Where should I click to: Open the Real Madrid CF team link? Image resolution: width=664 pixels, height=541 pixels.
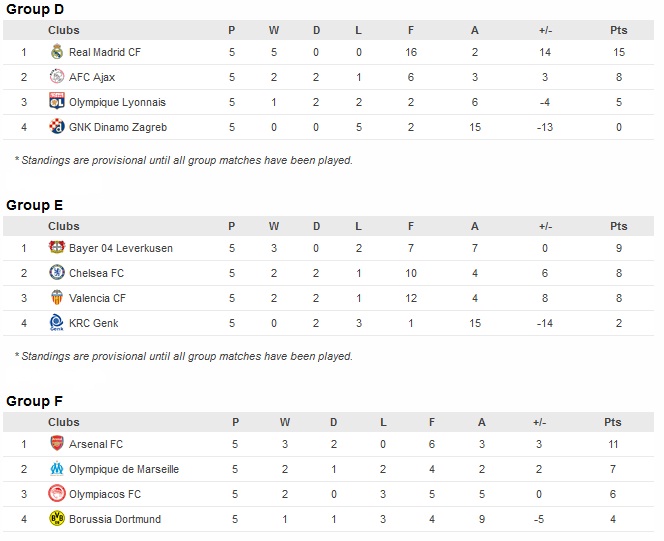105,52
